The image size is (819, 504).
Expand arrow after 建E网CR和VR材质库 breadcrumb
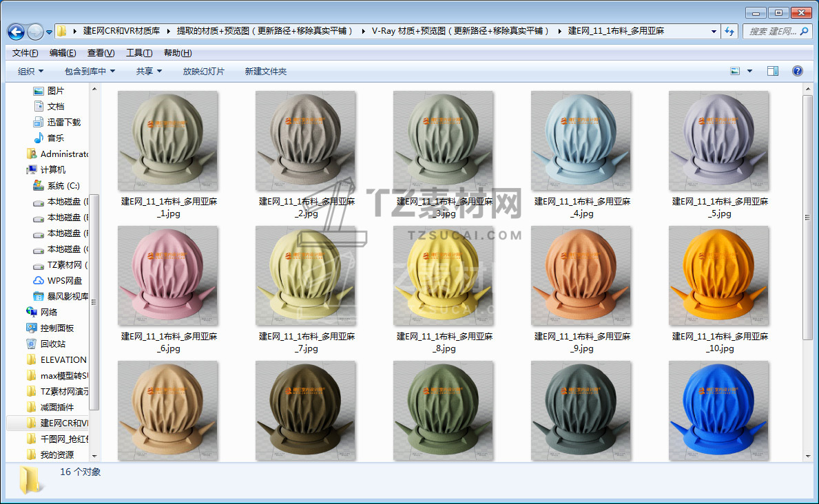[168, 32]
